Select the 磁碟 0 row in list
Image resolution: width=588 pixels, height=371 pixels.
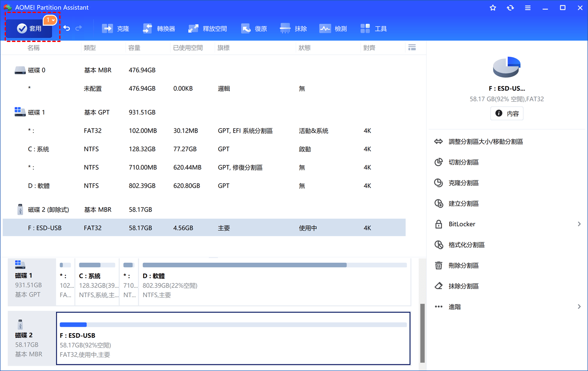pos(204,70)
